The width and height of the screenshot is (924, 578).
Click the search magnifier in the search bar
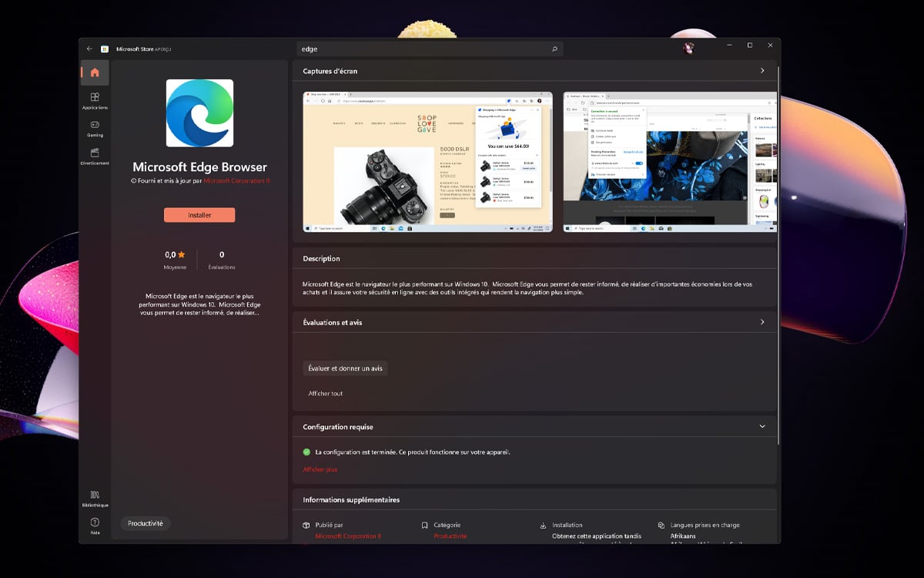[554, 48]
